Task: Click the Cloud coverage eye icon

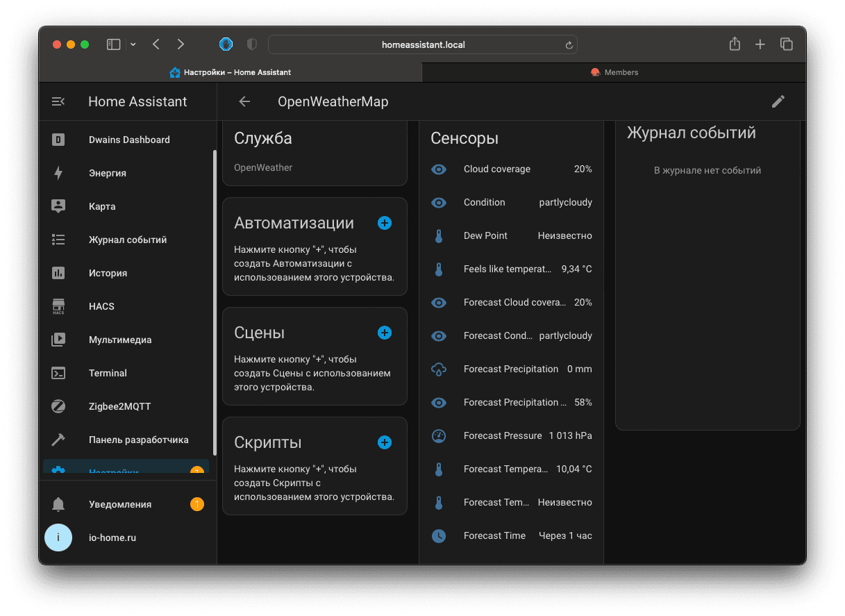Action: pyautogui.click(x=439, y=169)
